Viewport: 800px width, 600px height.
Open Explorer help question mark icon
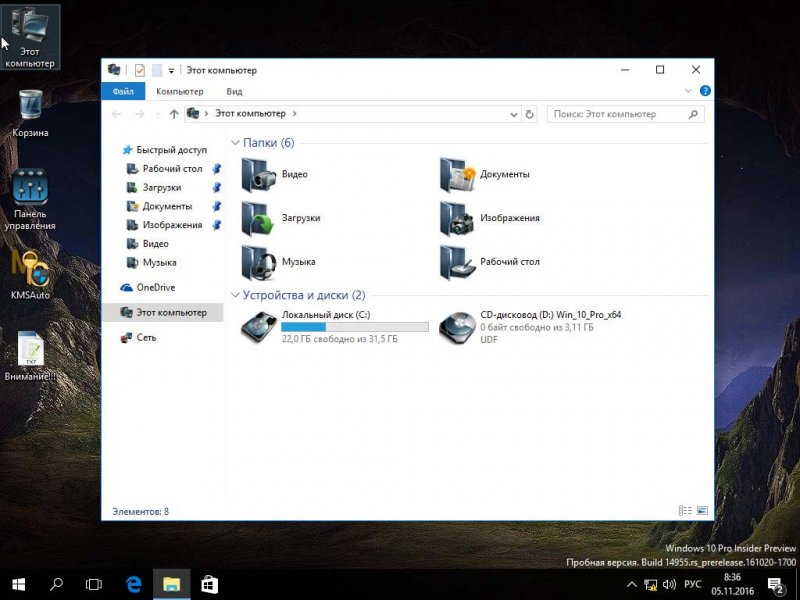pos(705,91)
